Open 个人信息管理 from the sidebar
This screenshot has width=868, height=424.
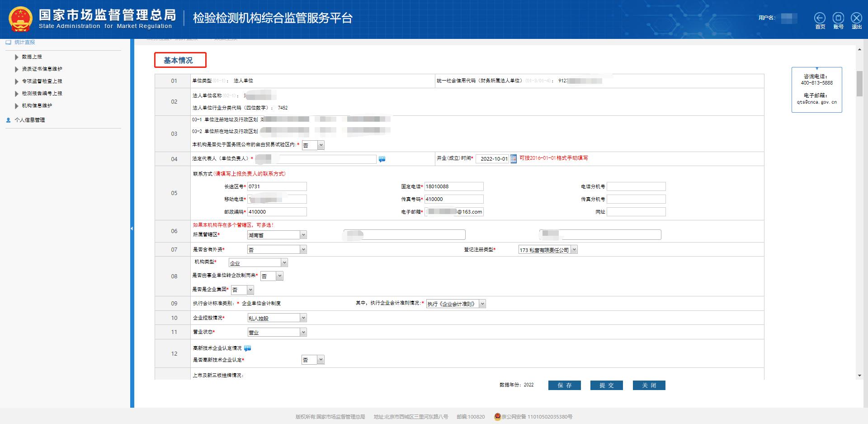[29, 120]
